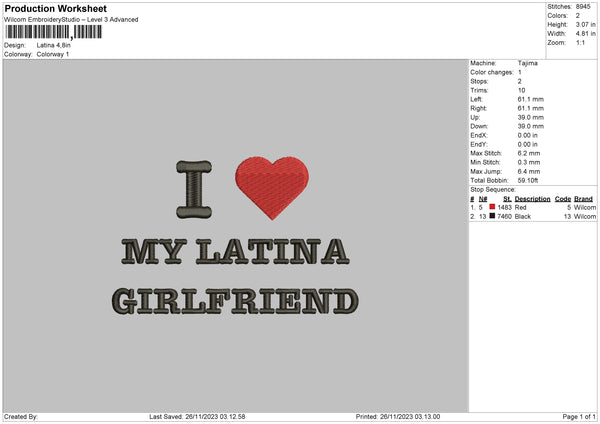Click the Description column header

(532, 199)
